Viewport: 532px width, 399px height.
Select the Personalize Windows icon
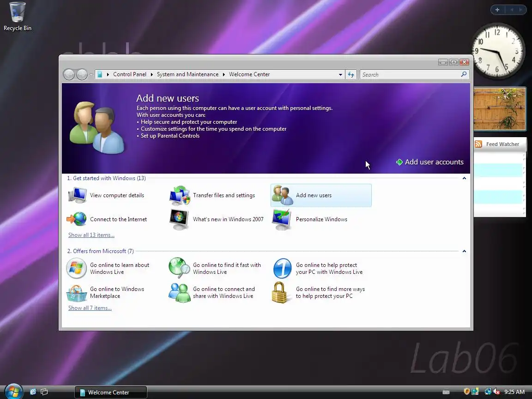coord(282,219)
